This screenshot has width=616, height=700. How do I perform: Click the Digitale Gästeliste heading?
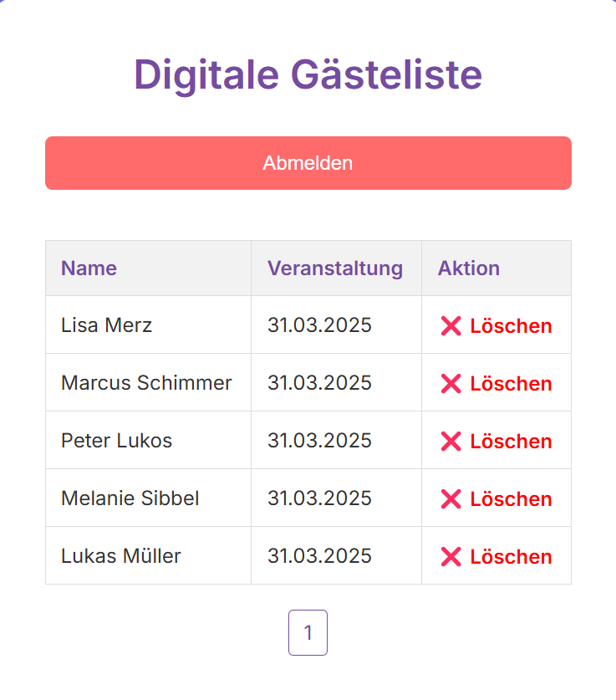[x=308, y=74]
